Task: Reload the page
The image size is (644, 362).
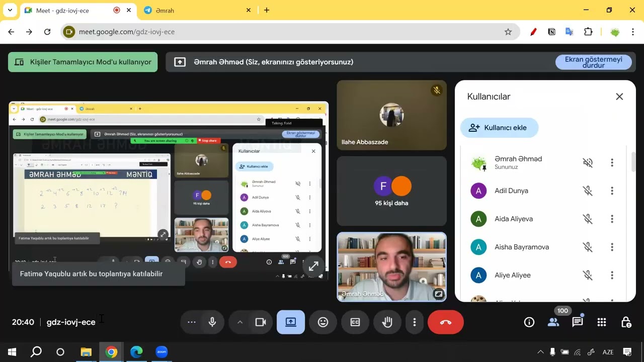Action: tap(47, 32)
